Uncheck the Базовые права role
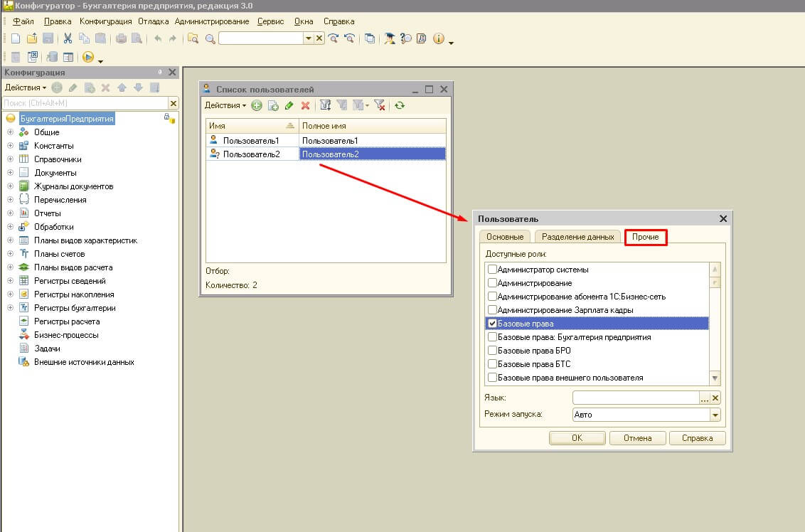The height and width of the screenshot is (532, 805). pyautogui.click(x=491, y=324)
